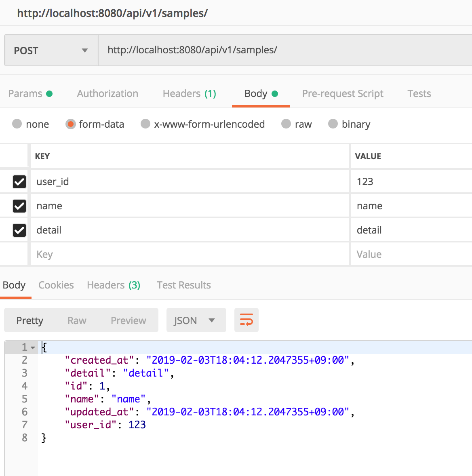
Task: Open the JSON format dropdown
Action: pos(196,320)
